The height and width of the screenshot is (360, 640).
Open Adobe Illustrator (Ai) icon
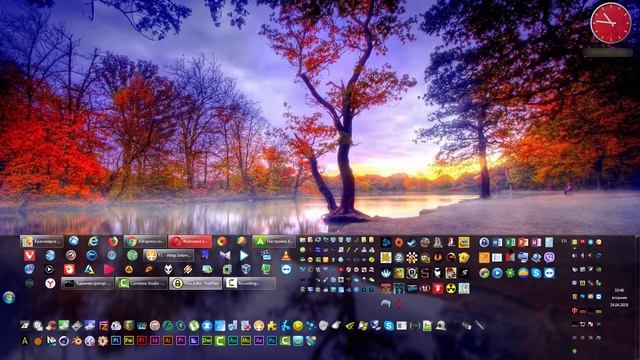[168, 341]
